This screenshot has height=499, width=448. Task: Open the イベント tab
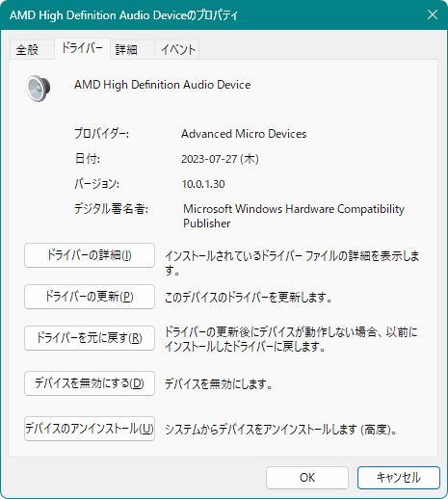pos(177,49)
